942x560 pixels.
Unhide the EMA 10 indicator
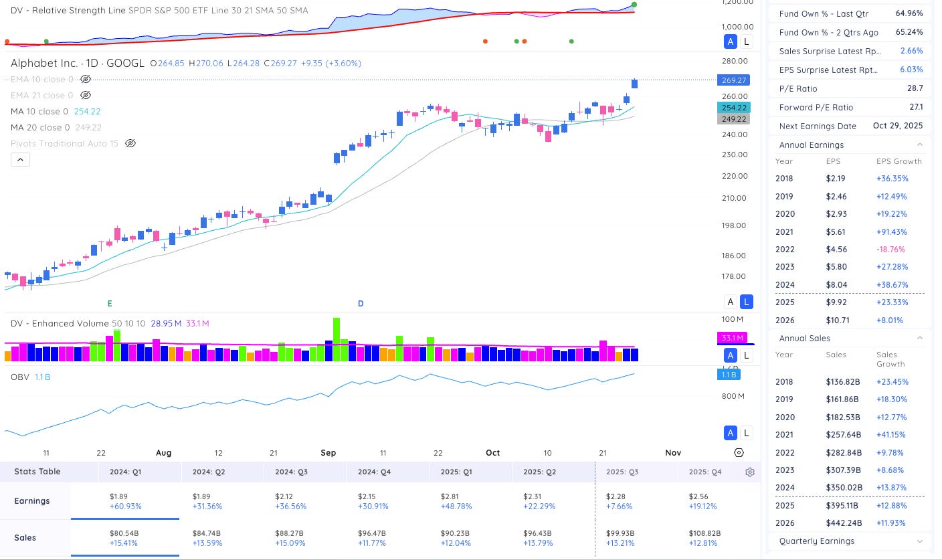point(86,79)
